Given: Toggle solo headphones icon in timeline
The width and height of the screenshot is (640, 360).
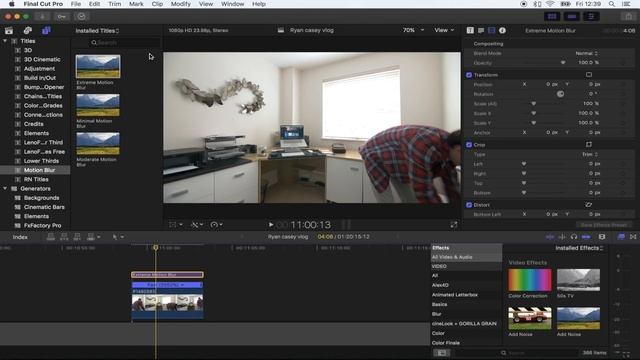Looking at the screenshot, I should click(573, 237).
